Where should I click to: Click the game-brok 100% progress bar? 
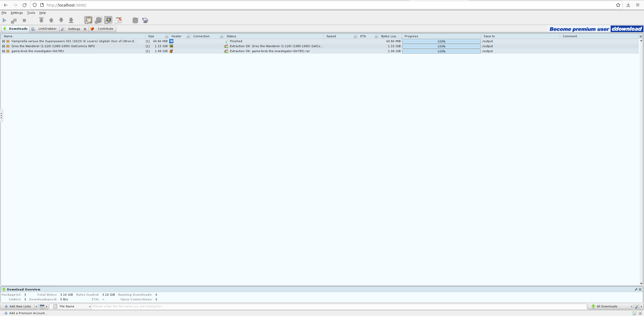(x=441, y=51)
